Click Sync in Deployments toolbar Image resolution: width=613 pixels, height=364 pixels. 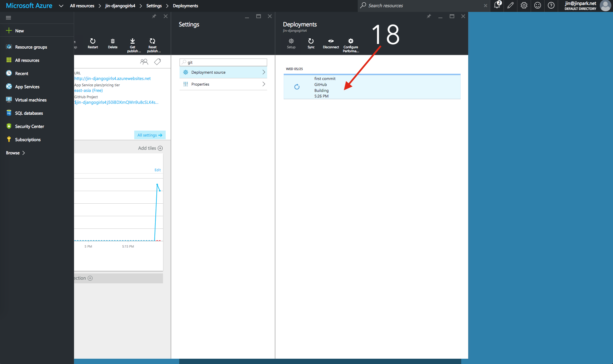[x=311, y=44]
